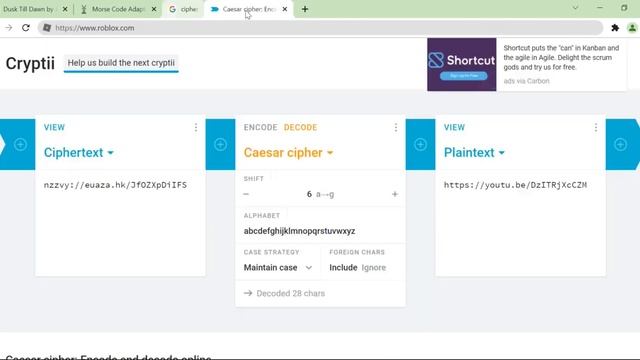Add a block between Caesar cipher and Plaintext
Screen dimensions: 640x360
(420, 144)
